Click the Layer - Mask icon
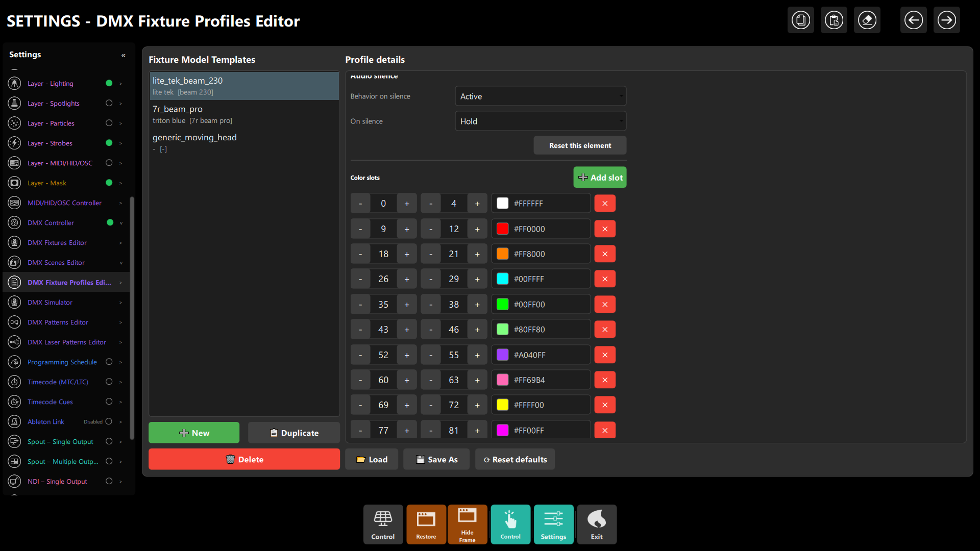The height and width of the screenshot is (551, 980). [x=15, y=183]
